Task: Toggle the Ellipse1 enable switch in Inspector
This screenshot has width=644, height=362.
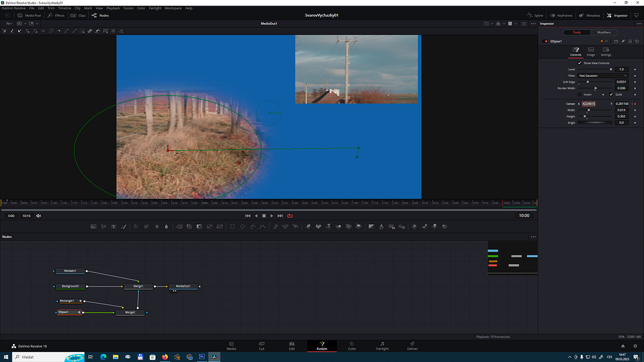Action: point(545,41)
